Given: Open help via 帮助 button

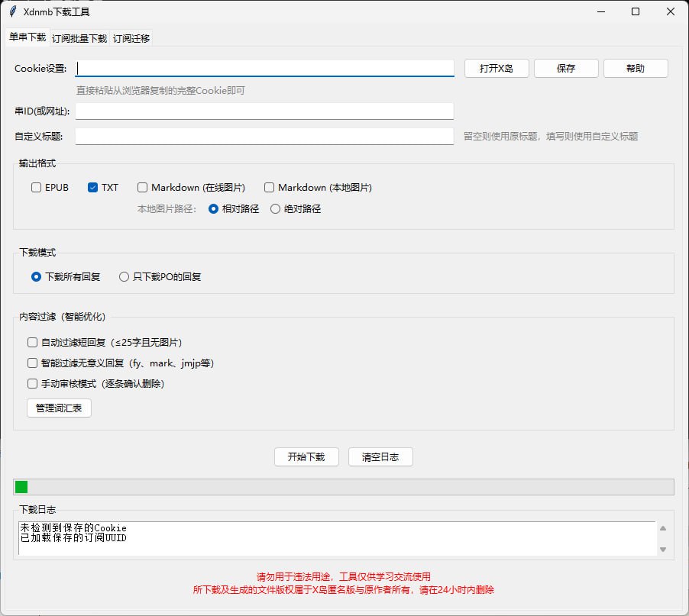Looking at the screenshot, I should click(x=635, y=68).
